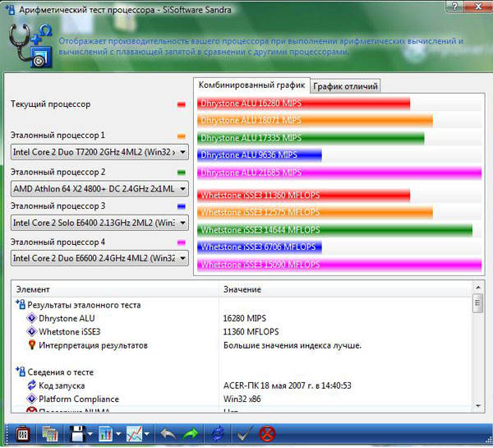Open Эталонный процессор 2 dropdown (Athlon 64 X2)
The image size is (493, 448).
point(99,189)
